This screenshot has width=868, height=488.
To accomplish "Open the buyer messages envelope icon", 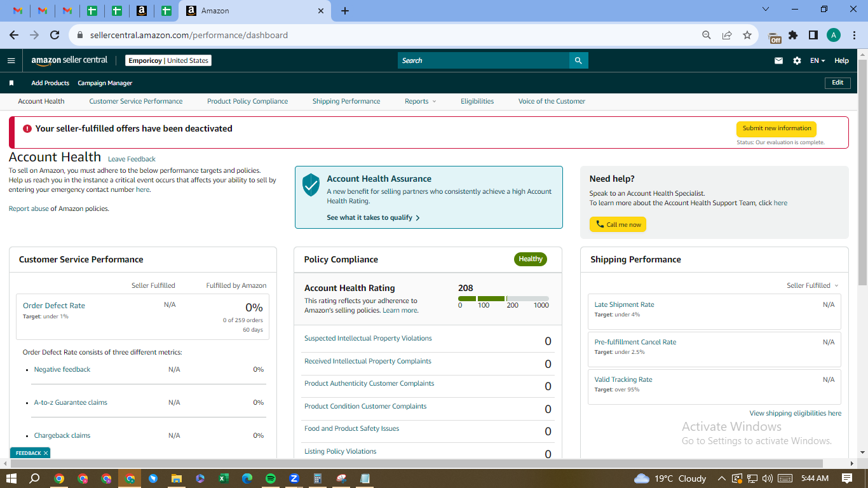I will 778,61.
